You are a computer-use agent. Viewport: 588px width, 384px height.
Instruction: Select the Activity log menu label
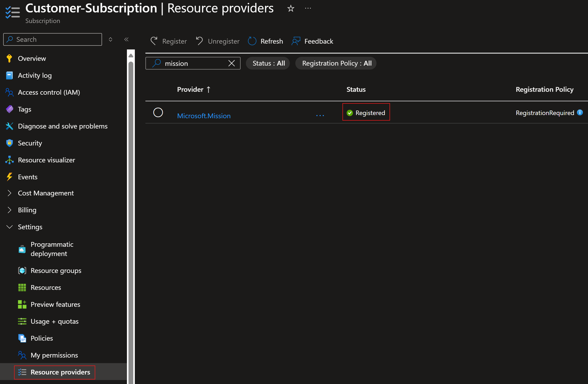35,75
